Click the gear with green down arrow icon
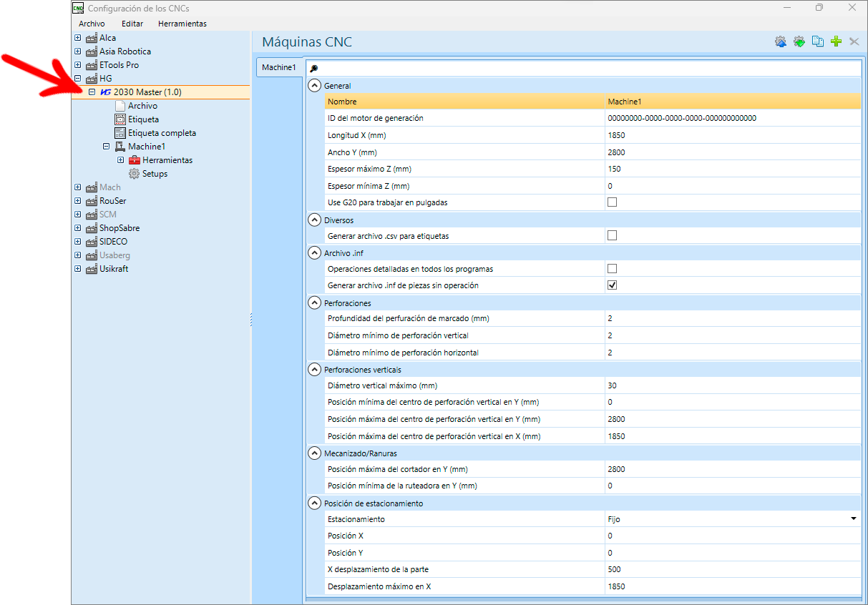This screenshot has width=868, height=605. [799, 42]
